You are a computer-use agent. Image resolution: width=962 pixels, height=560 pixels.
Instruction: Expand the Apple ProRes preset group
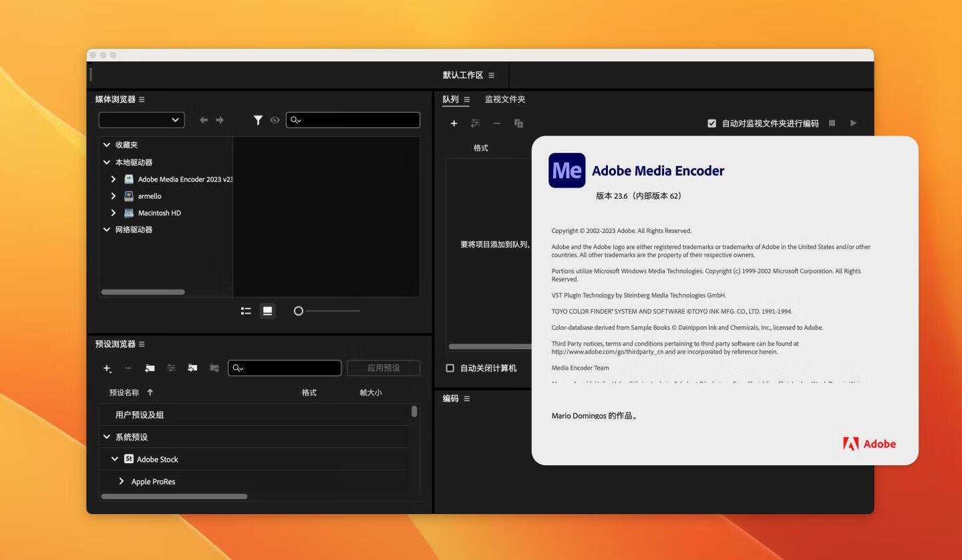tap(122, 481)
